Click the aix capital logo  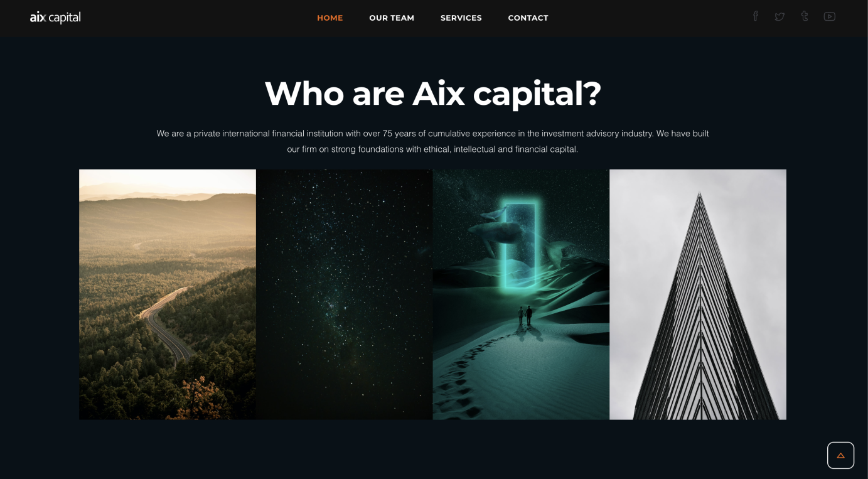(55, 18)
